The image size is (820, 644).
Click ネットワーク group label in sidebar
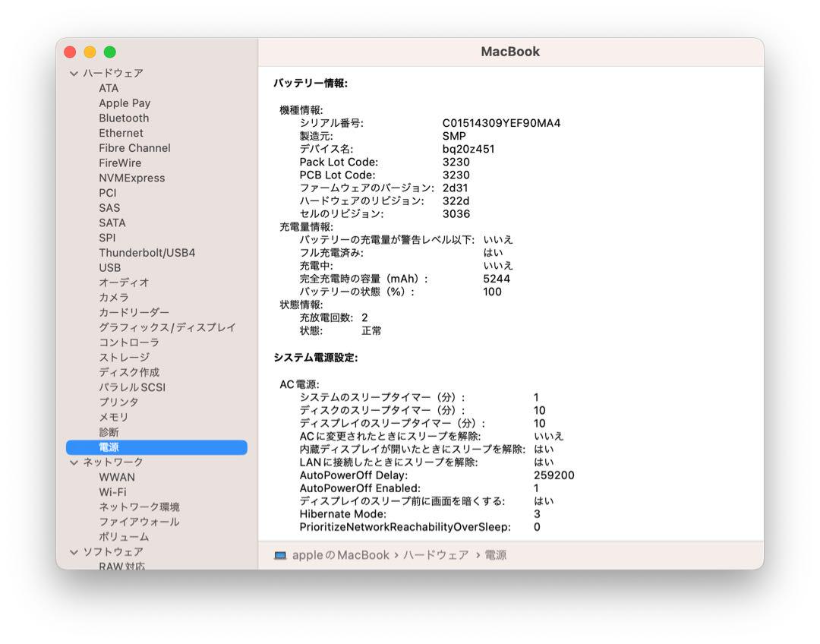[x=113, y=462]
